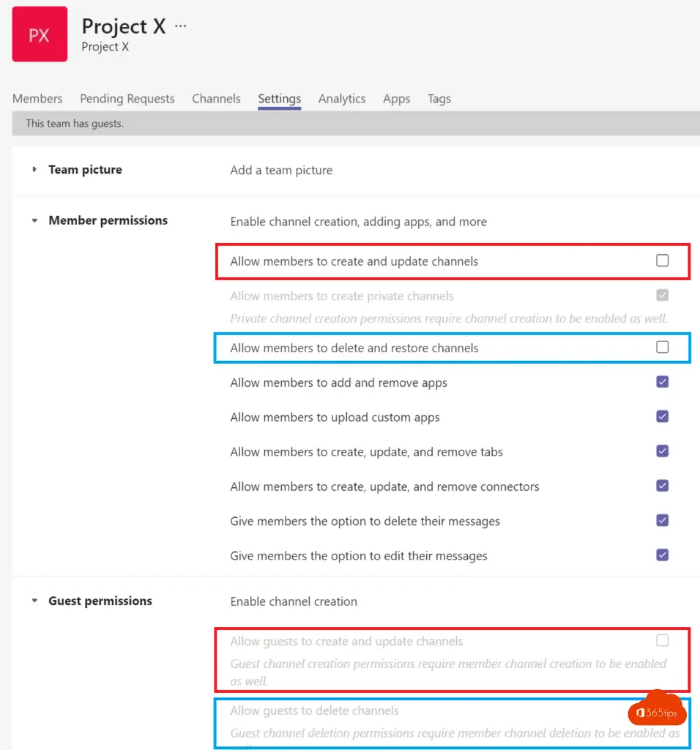This screenshot has height=750, width=700.
Task: Toggle members create private channels checkbox
Action: coord(662,295)
